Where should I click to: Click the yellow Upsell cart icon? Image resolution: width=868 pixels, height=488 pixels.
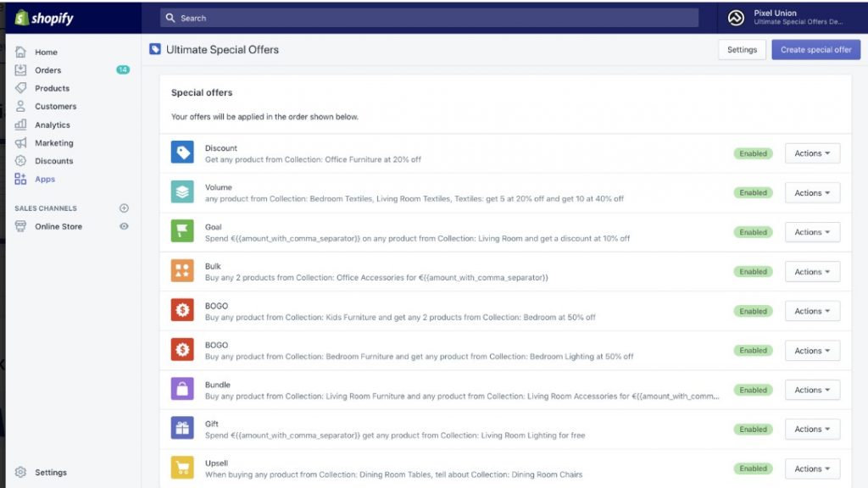click(182, 468)
